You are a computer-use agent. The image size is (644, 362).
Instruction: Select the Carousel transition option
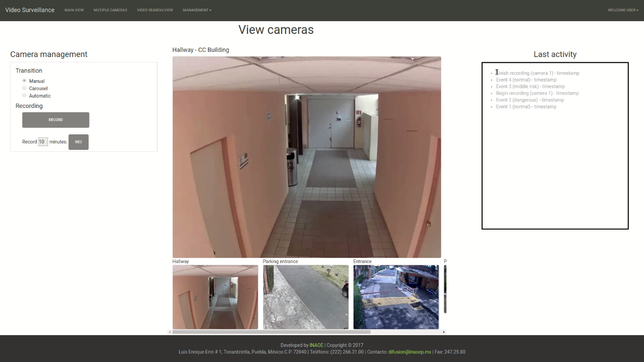[x=25, y=88]
